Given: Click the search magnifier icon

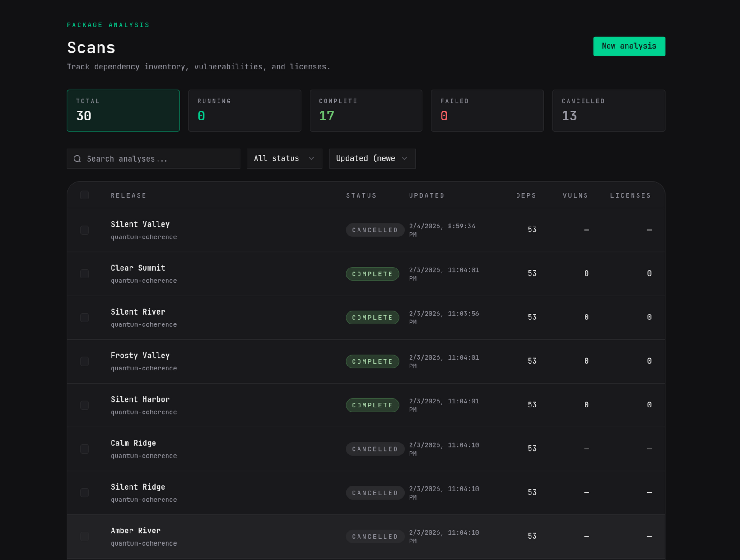Looking at the screenshot, I should click(78, 159).
